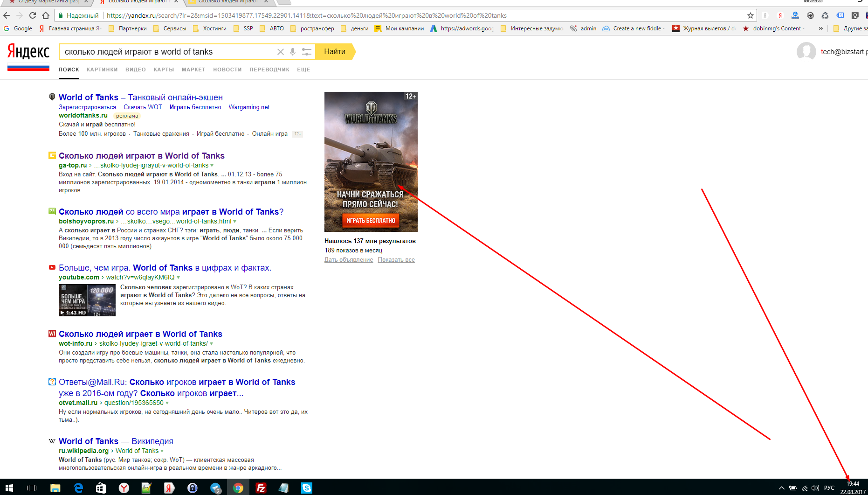The width and height of the screenshot is (868, 495).
Task: Open advanced search settings sliders icon
Action: 306,52
